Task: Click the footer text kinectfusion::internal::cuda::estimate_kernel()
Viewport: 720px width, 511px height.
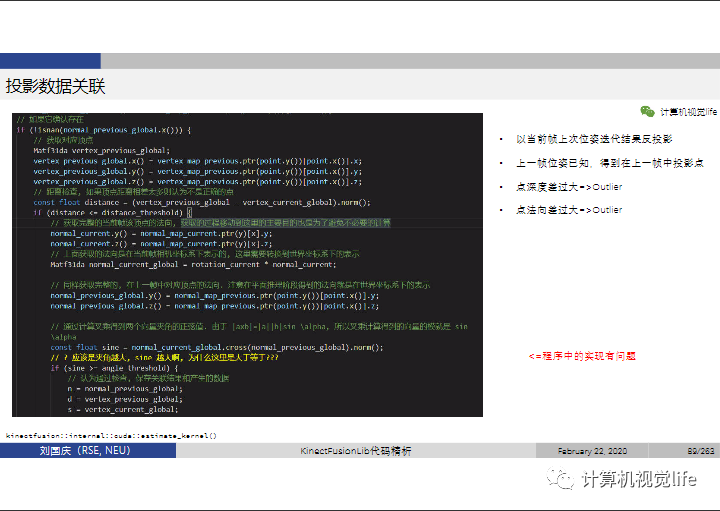Action: pyautogui.click(x=111, y=435)
